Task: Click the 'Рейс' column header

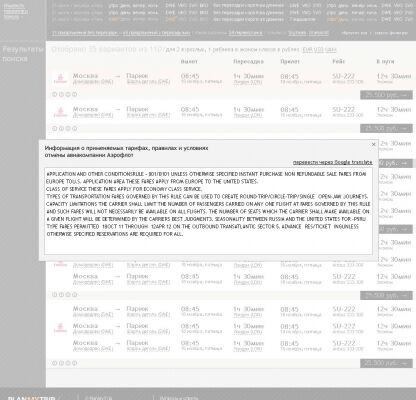Action: click(339, 62)
